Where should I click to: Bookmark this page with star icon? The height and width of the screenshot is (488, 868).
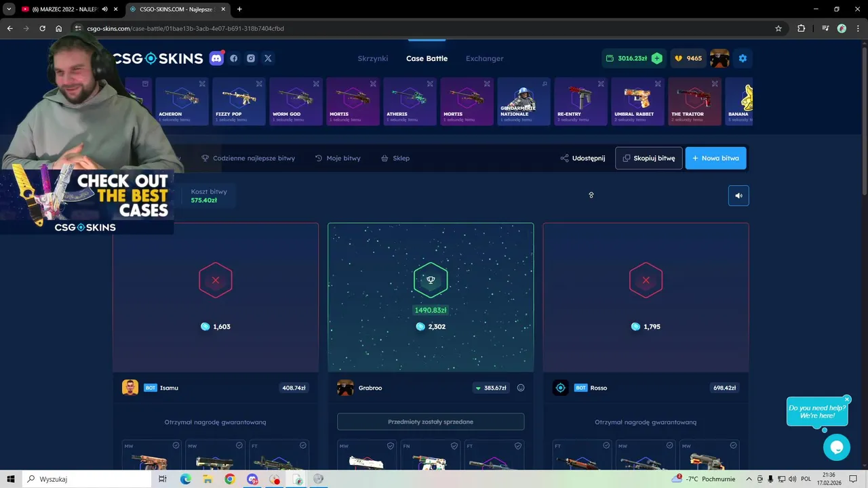pyautogui.click(x=778, y=28)
